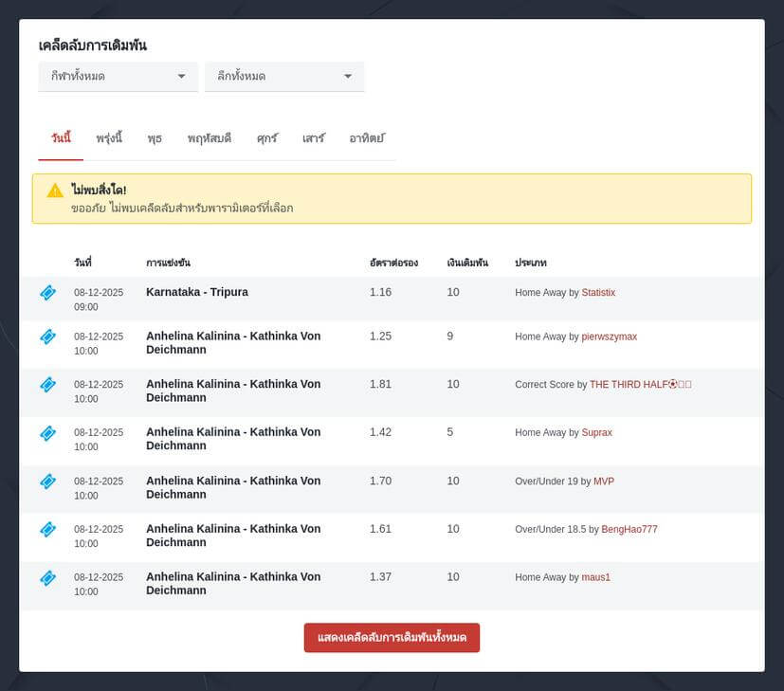This screenshot has height=691, width=784.
Task: Select the วันนี้ tab
Action: point(61,138)
